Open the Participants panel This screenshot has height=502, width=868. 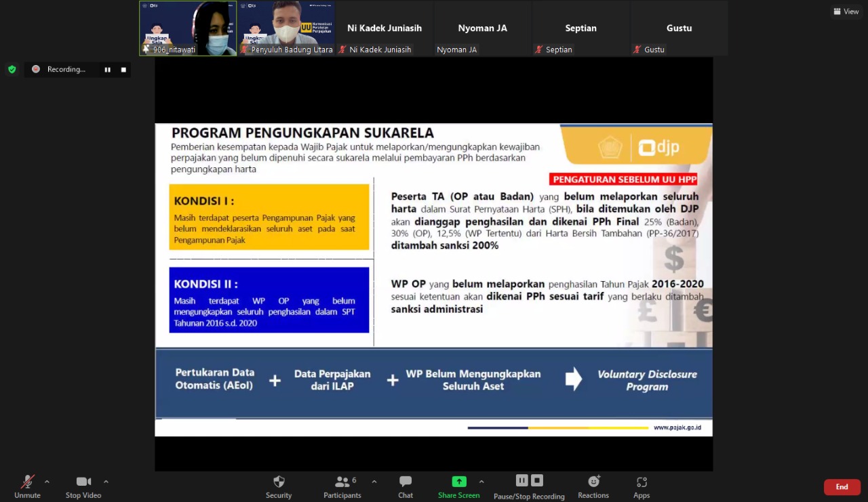(342, 482)
